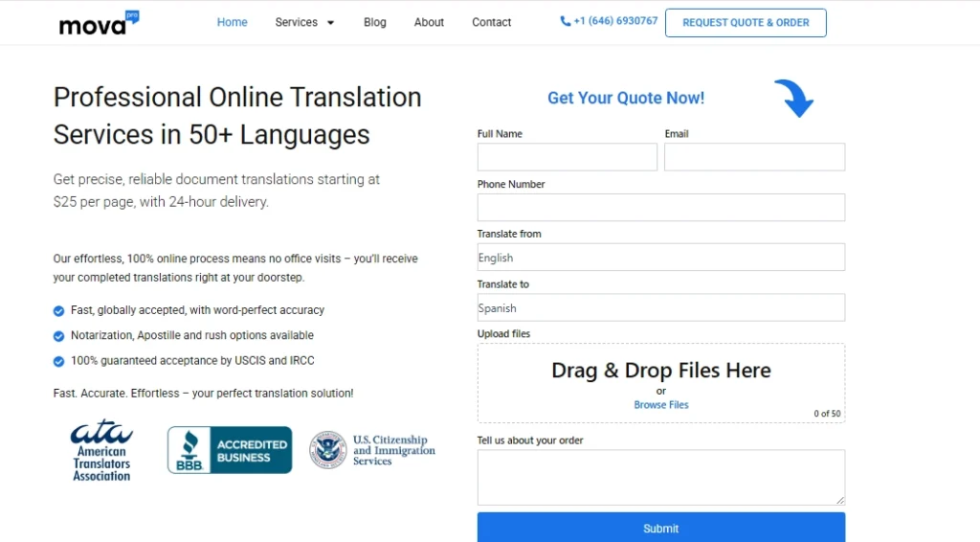Click 'Fast. Accurate. Effortless' tagline text

click(203, 394)
